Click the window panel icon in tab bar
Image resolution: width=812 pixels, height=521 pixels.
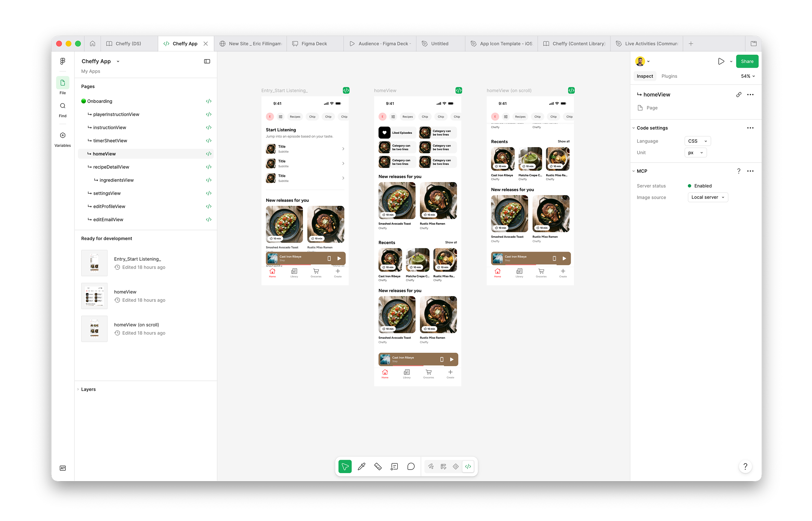click(x=754, y=44)
